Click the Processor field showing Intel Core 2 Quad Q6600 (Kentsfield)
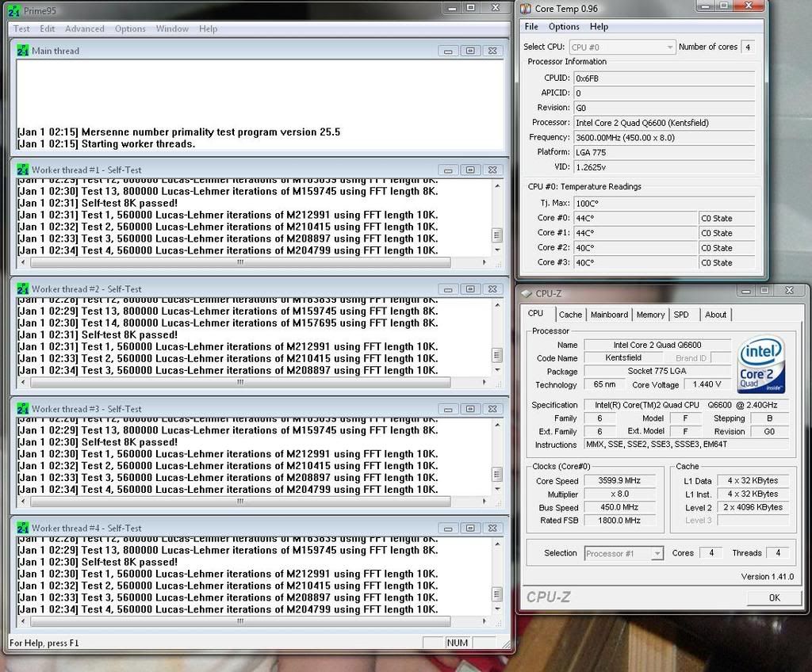 664,123
